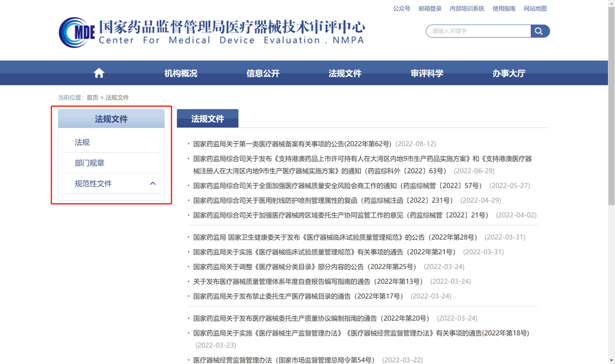Open 医疗器械经营监督管理办法 总局令第54号
615x364 pixels.
point(284,359)
